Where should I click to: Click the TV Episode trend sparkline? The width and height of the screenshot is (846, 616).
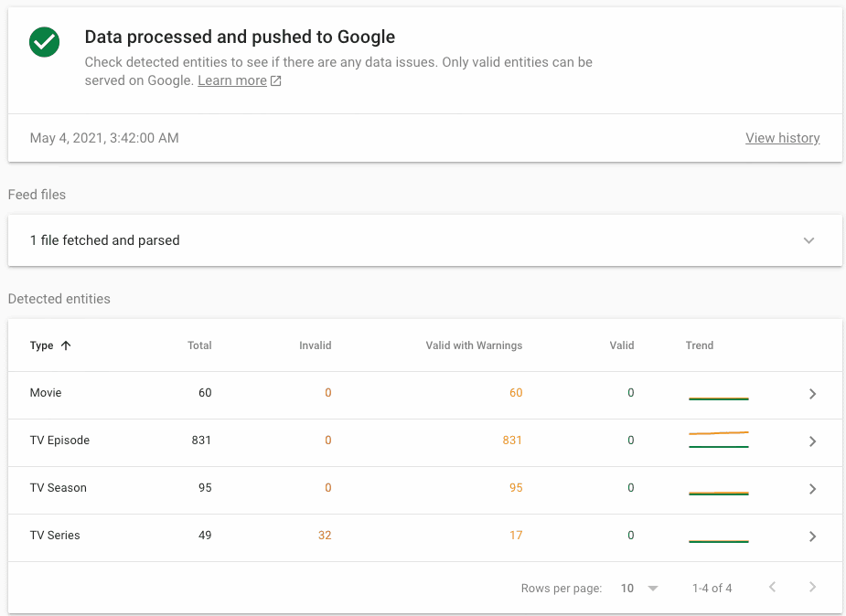718,440
